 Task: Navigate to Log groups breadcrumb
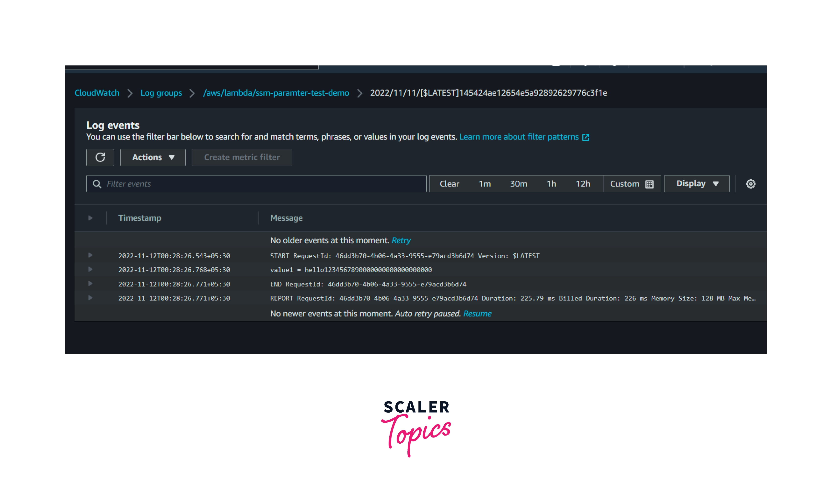161,93
